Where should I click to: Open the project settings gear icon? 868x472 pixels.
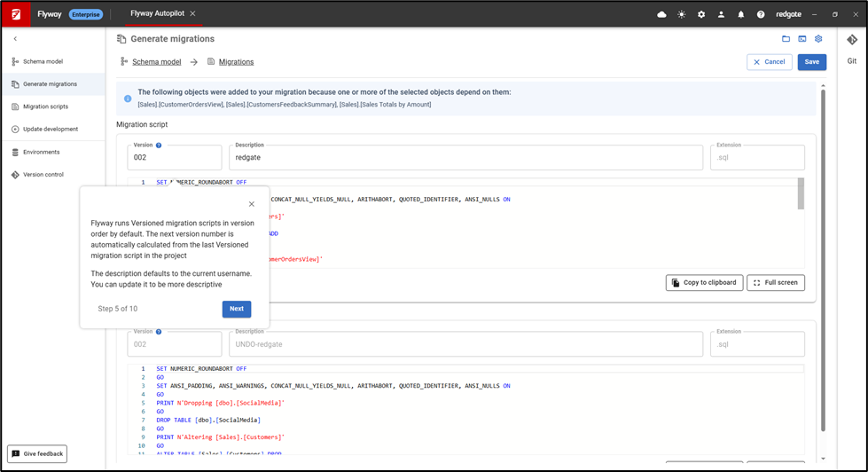pos(818,39)
